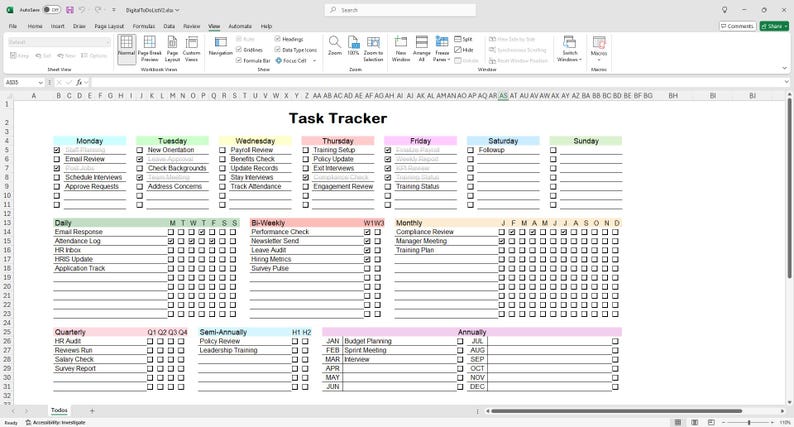Switch to the Home ribbon tab

tap(35, 26)
